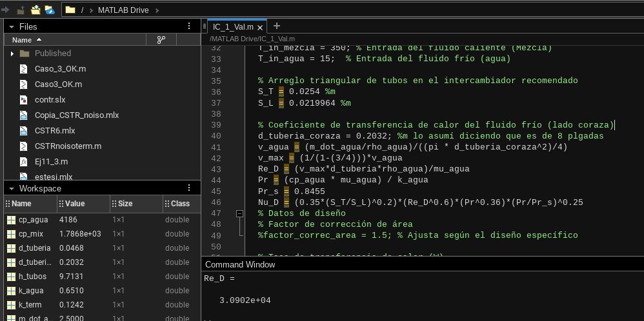Click line number 43 in the gutter
Image resolution: width=644 pixels, height=321 pixels.
click(216, 169)
